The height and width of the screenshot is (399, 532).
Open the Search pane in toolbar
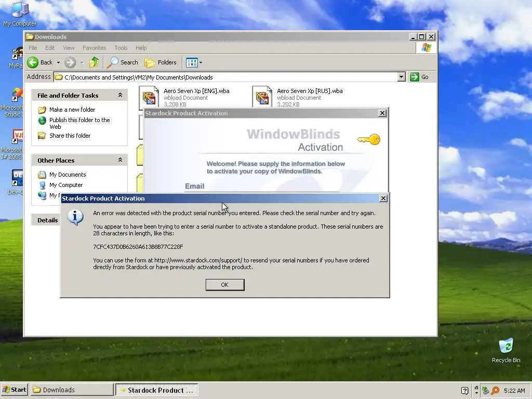pos(123,62)
